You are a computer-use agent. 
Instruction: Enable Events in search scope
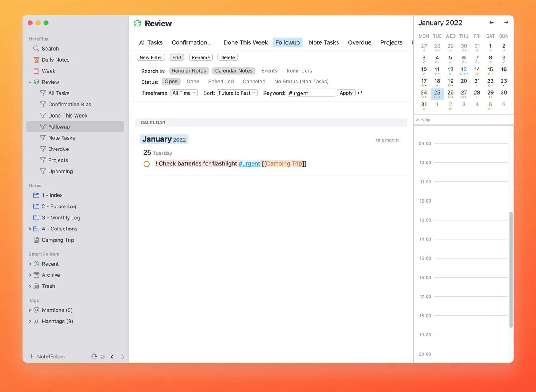(x=269, y=71)
